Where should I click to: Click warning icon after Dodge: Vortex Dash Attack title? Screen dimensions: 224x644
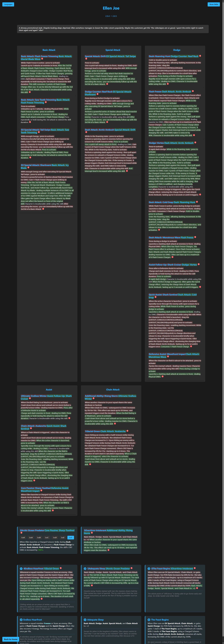[195, 143]
